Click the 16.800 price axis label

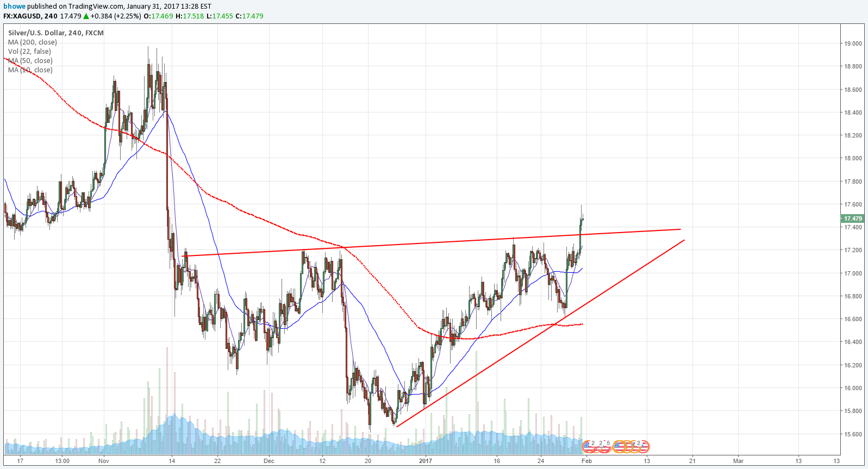[x=853, y=296]
